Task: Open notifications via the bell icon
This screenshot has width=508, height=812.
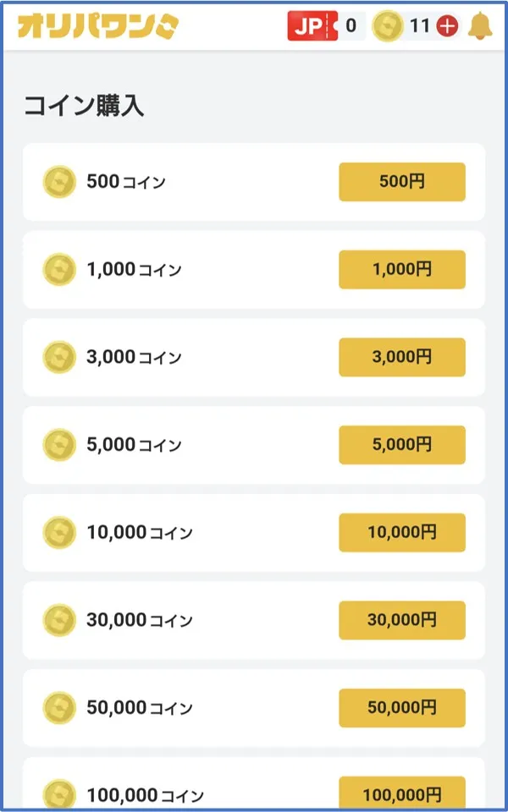Action: pos(480,25)
